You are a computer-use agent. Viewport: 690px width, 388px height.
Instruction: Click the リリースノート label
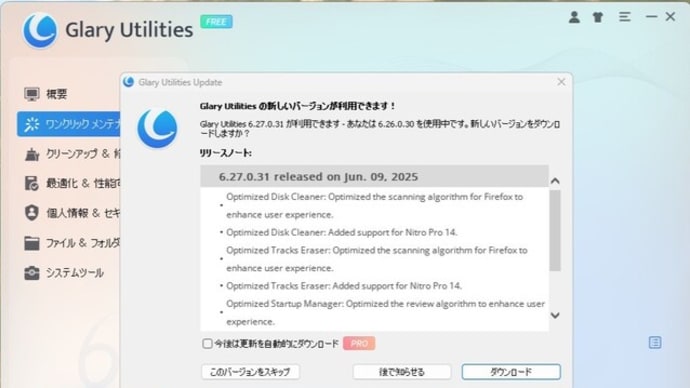[225, 153]
